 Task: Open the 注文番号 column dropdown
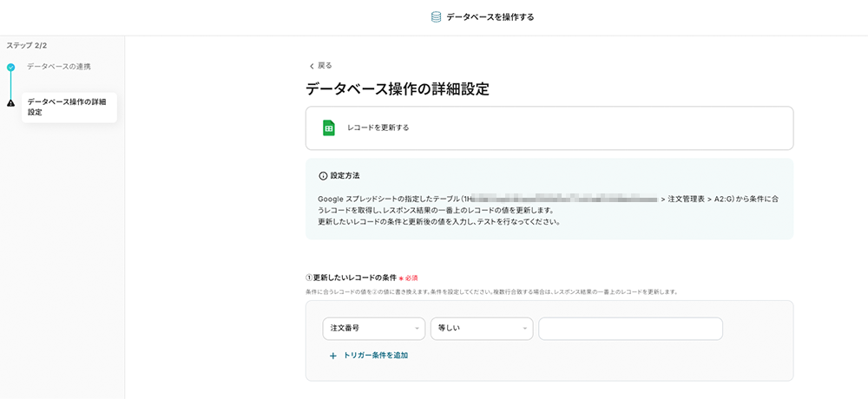[372, 329]
